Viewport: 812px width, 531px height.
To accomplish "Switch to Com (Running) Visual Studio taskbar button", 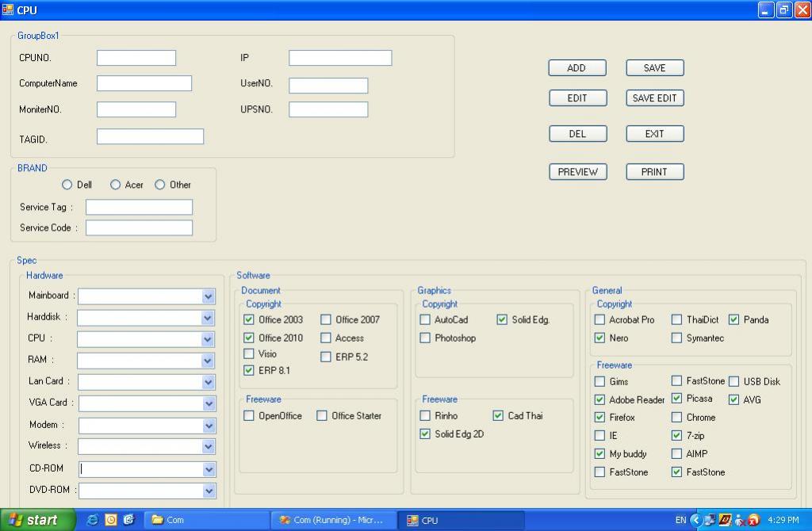I will (x=334, y=520).
